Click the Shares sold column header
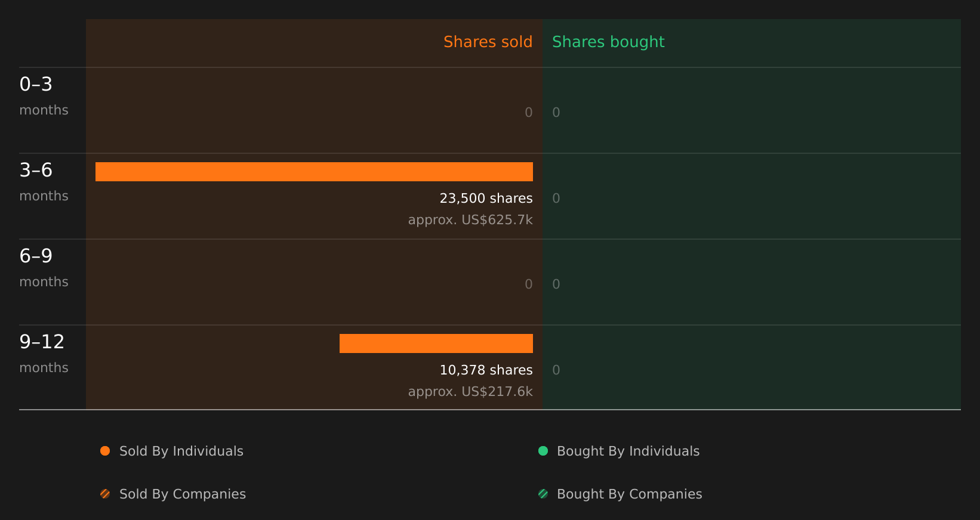The height and width of the screenshot is (520, 980). 488,42
